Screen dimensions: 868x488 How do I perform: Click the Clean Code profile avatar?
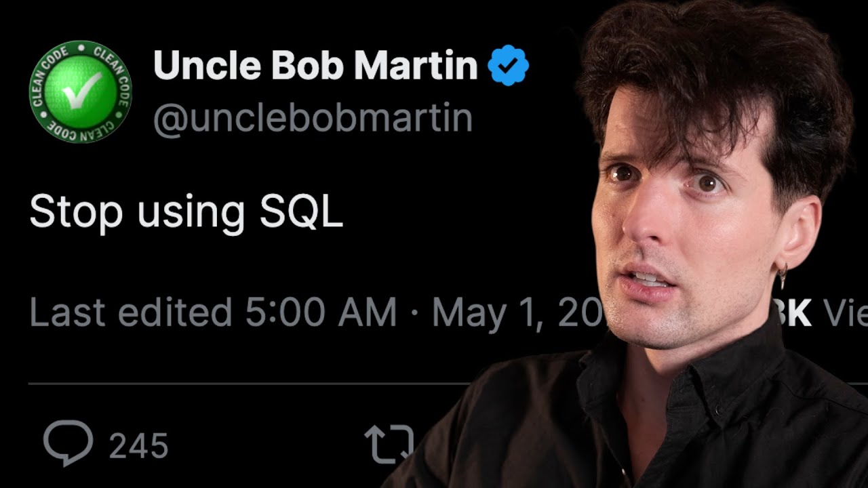click(x=80, y=91)
